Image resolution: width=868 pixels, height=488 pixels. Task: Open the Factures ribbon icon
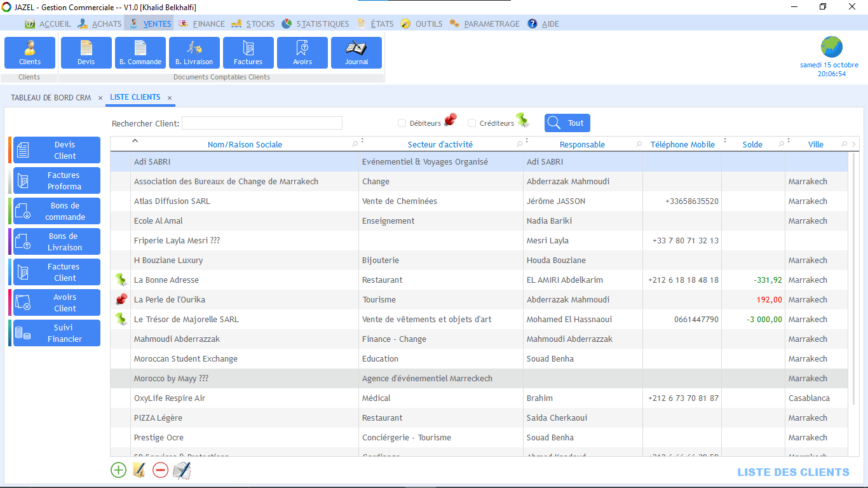[248, 53]
